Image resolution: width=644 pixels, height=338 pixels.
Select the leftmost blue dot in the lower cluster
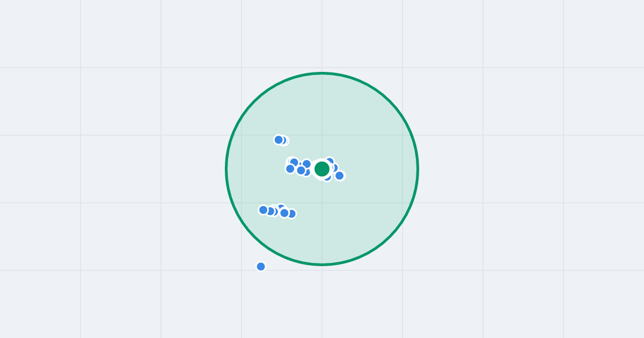click(x=264, y=210)
